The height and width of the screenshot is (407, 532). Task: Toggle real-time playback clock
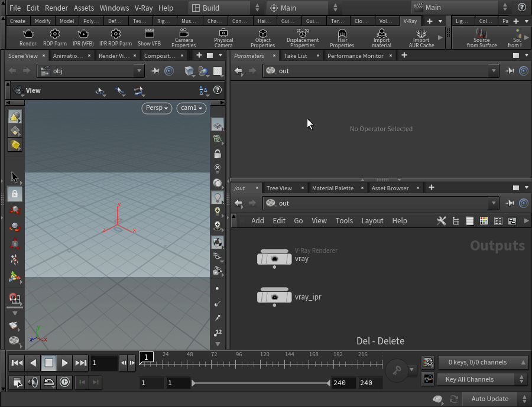[x=64, y=382]
